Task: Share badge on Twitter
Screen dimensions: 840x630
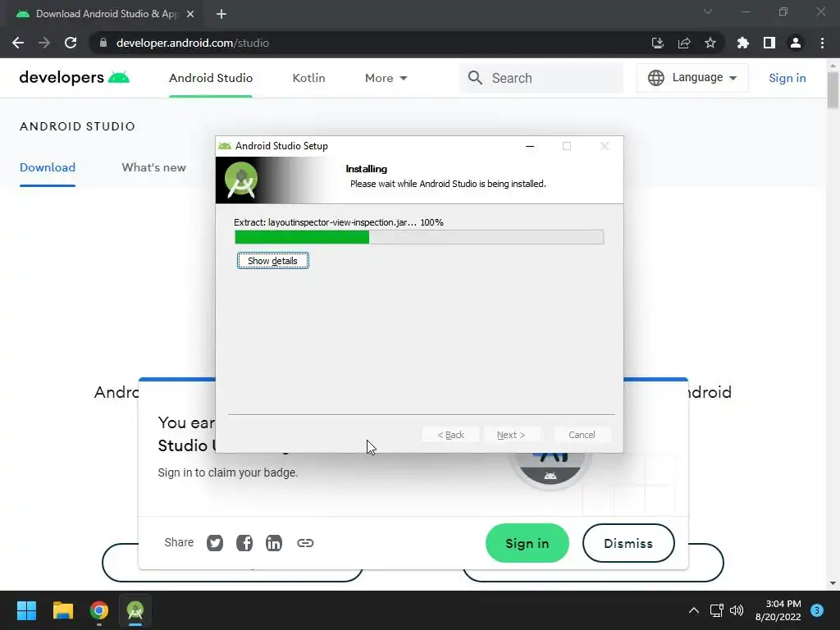Action: pyautogui.click(x=215, y=543)
